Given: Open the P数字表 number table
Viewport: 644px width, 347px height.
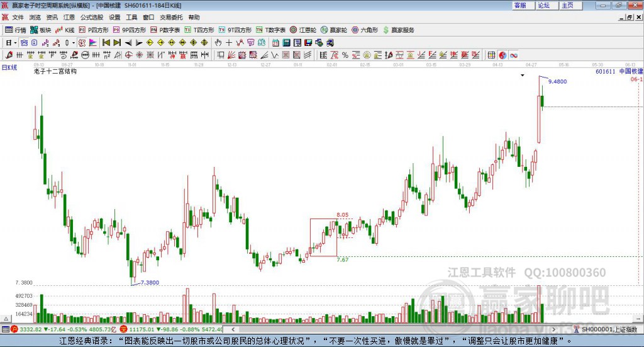Looking at the screenshot, I should point(165,30).
